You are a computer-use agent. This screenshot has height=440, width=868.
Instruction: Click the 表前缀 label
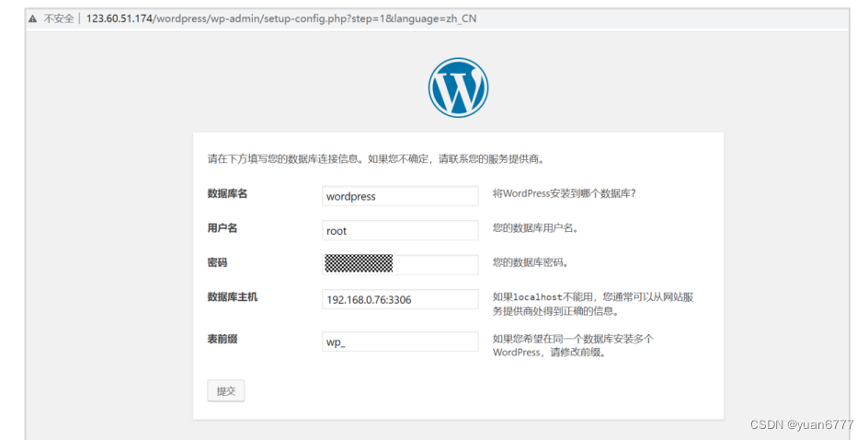point(223,339)
